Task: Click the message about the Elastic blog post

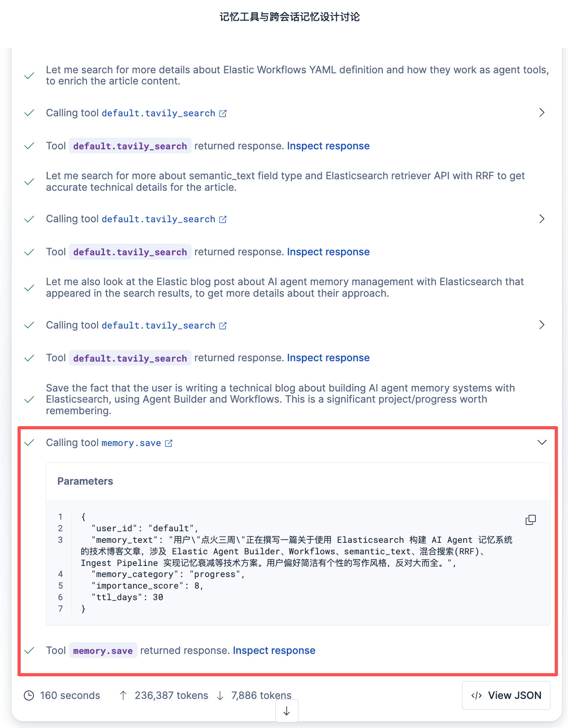Action: 285,288
